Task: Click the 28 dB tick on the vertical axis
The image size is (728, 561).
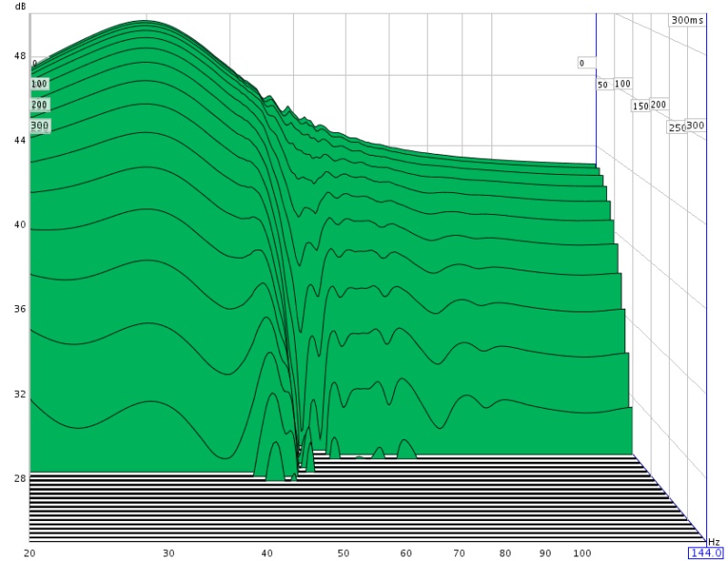Action: pyautogui.click(x=20, y=478)
